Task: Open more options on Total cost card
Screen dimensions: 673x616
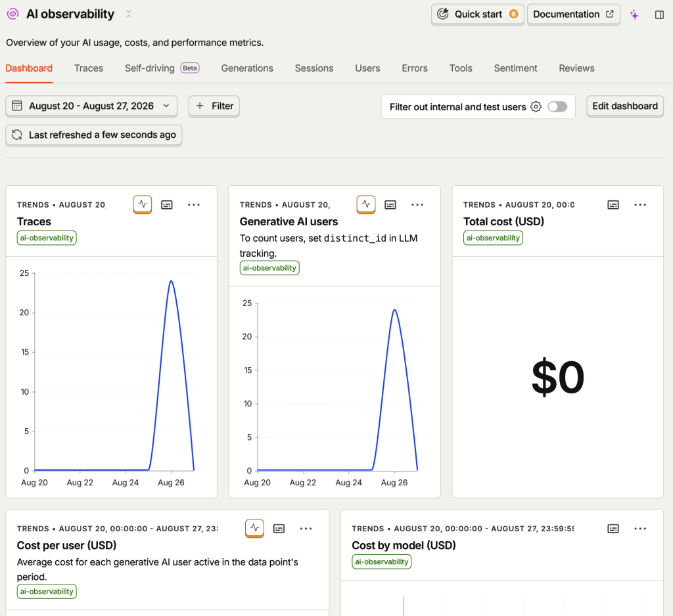Action: point(640,205)
